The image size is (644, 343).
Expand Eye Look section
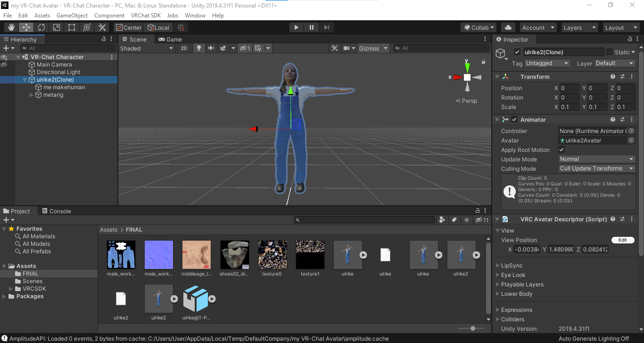497,275
